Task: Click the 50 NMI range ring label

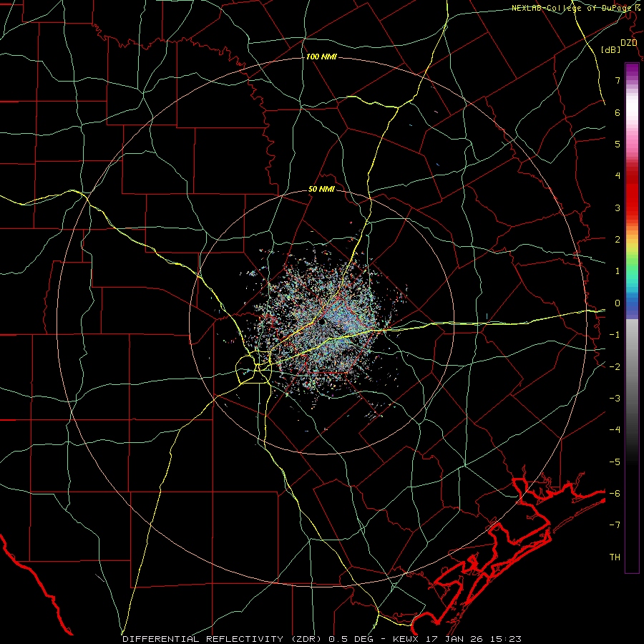Action: coord(321,190)
